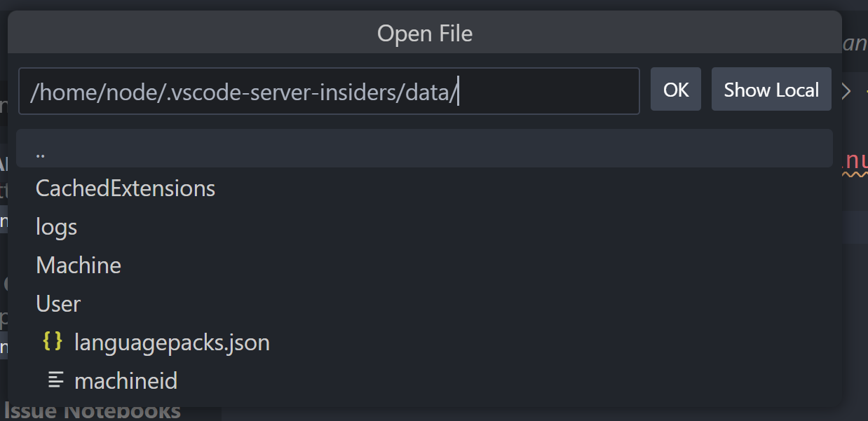The image size is (868, 421).
Task: Open the logs folder
Action: pos(55,226)
